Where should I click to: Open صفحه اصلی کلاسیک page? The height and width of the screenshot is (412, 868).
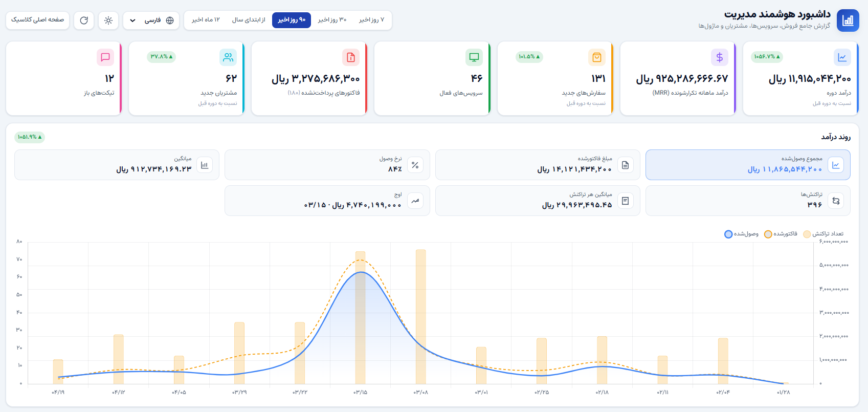pyautogui.click(x=38, y=20)
